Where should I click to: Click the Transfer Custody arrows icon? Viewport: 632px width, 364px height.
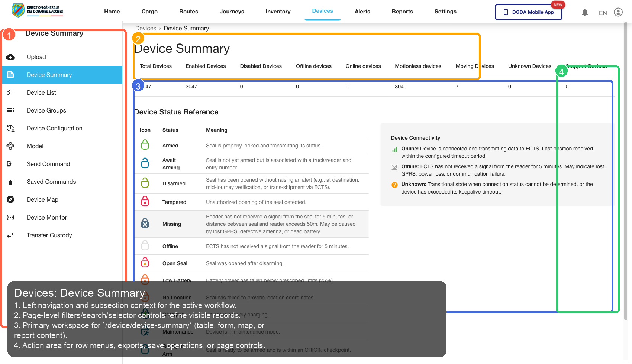click(x=10, y=235)
